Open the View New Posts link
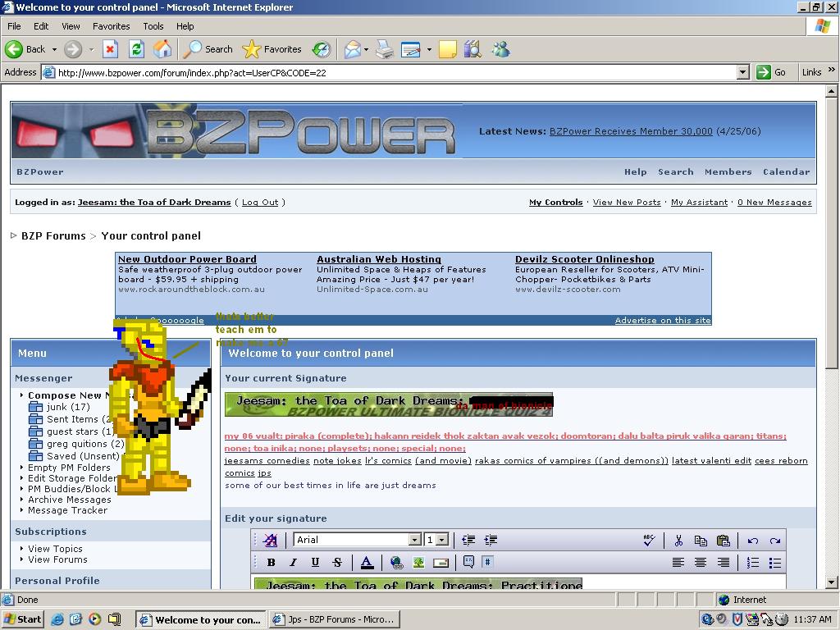 click(x=627, y=203)
